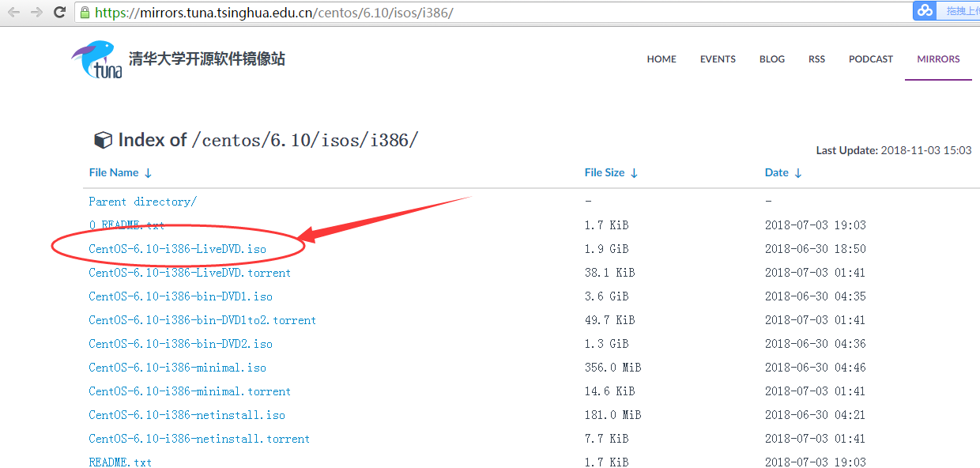Image resolution: width=980 pixels, height=468 pixels.
Task: Download CentOS-6.10-i386-LiveDVD.torrent
Action: point(190,273)
